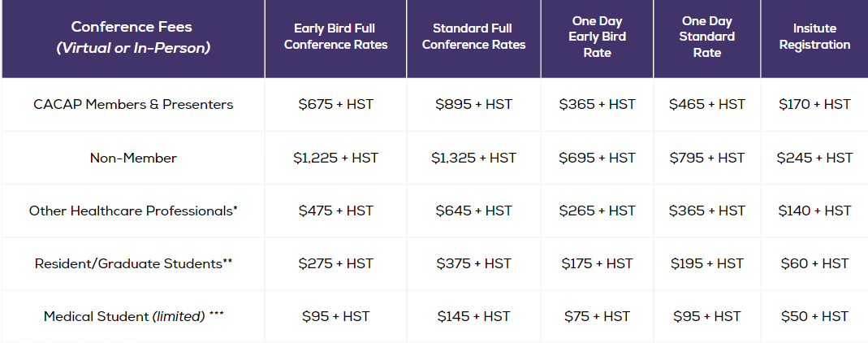Select the $145 + HST price cell
Screen dimensions: 868x343
[x=473, y=316]
